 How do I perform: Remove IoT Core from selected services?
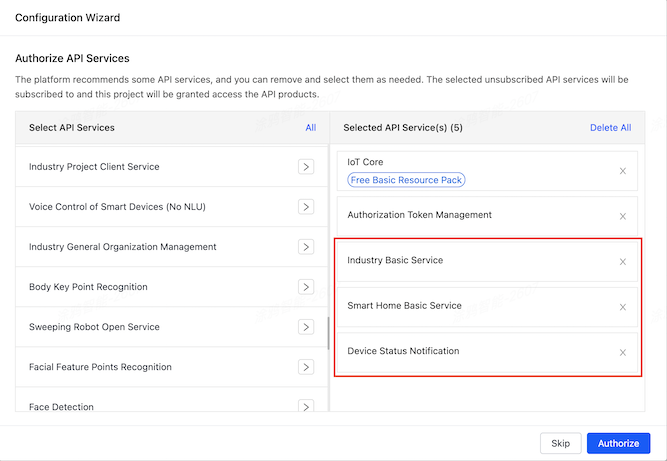coord(622,171)
